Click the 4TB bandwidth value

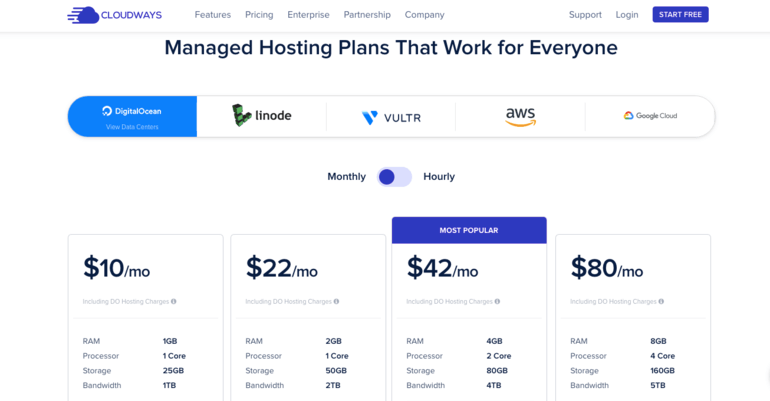click(x=494, y=385)
